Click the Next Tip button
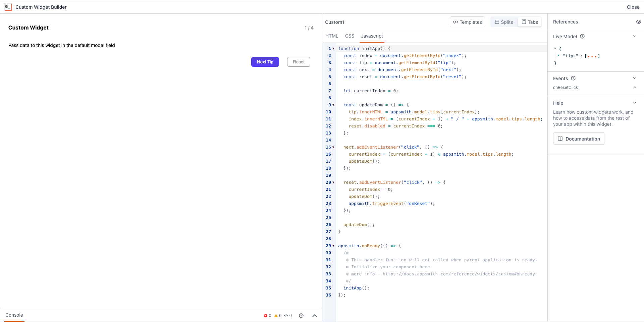Screen dimensions: 644x322 point(265,62)
